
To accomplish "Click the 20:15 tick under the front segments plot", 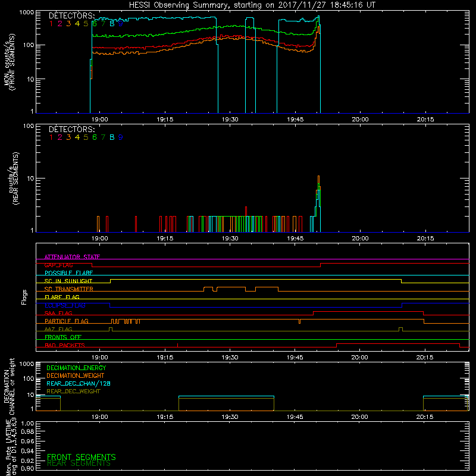I will pyautogui.click(x=425, y=120).
